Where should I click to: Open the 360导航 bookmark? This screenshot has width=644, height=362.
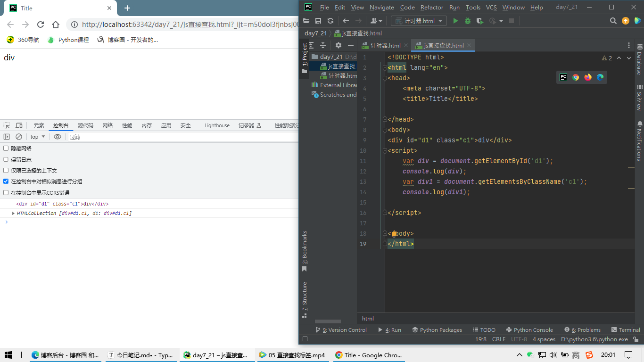tap(23, 40)
